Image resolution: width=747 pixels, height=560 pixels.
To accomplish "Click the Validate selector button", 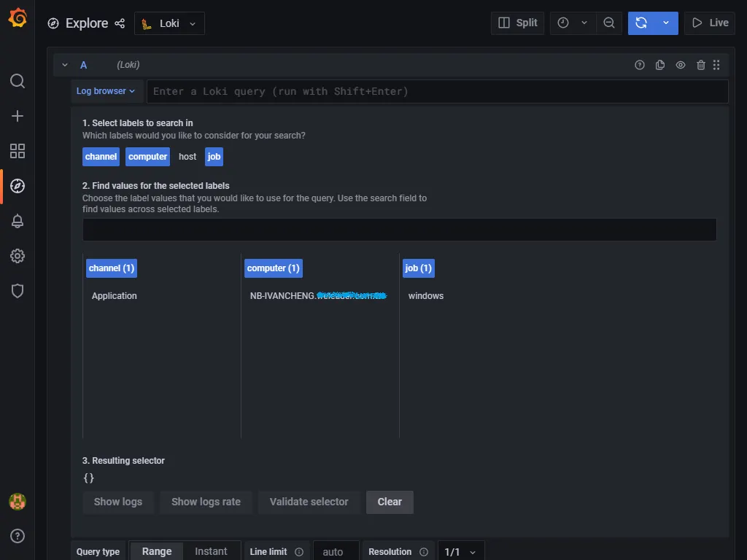I will (x=309, y=502).
